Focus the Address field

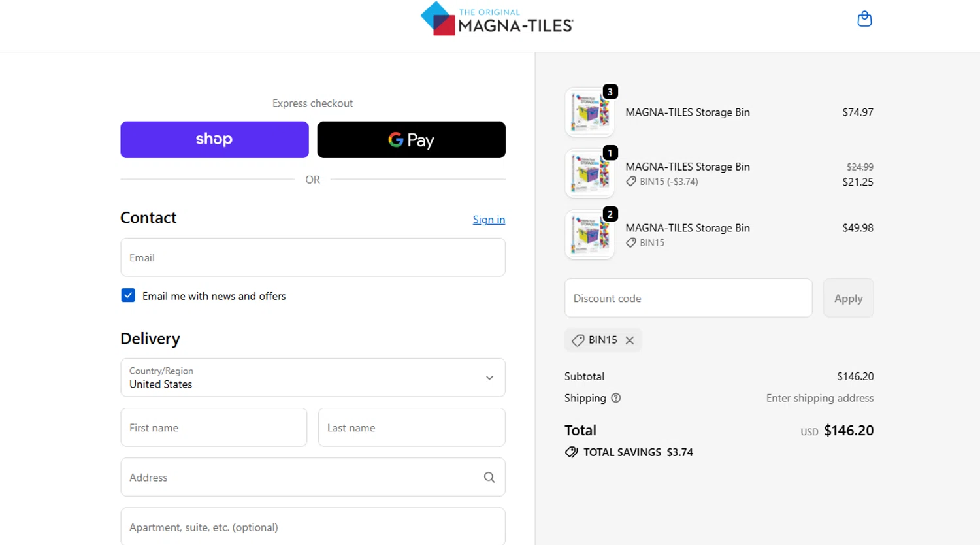pos(313,477)
